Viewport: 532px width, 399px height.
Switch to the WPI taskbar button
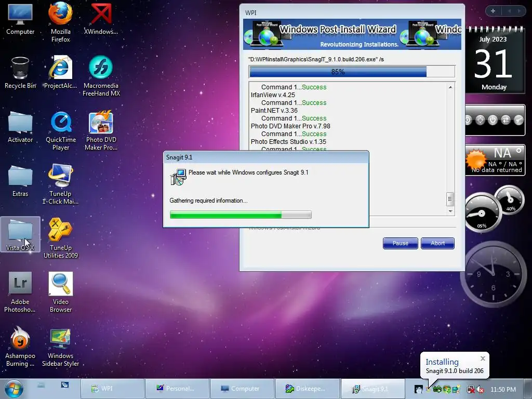click(x=113, y=389)
